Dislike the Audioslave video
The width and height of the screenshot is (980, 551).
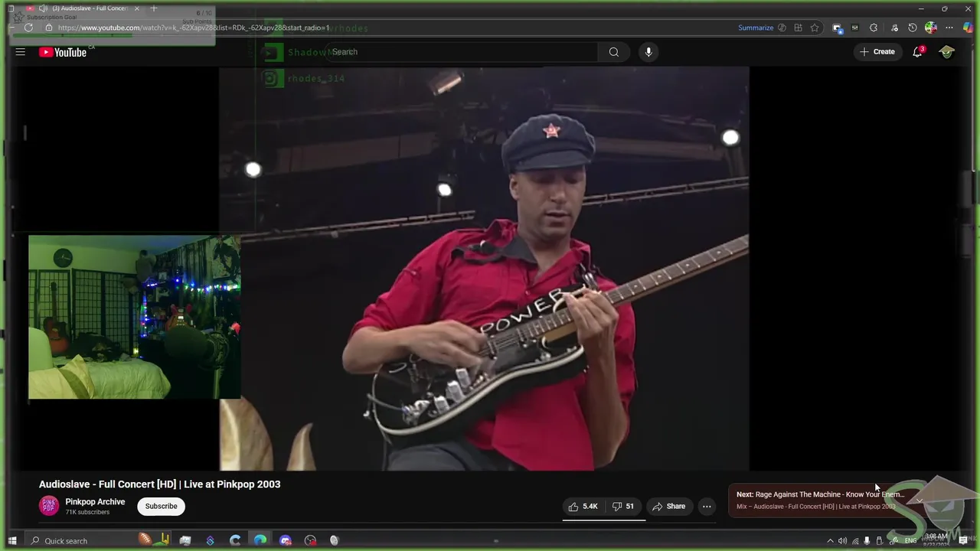click(x=623, y=506)
